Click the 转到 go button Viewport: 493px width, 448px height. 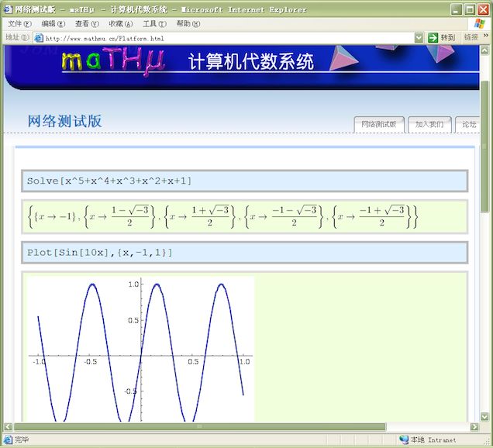click(441, 38)
